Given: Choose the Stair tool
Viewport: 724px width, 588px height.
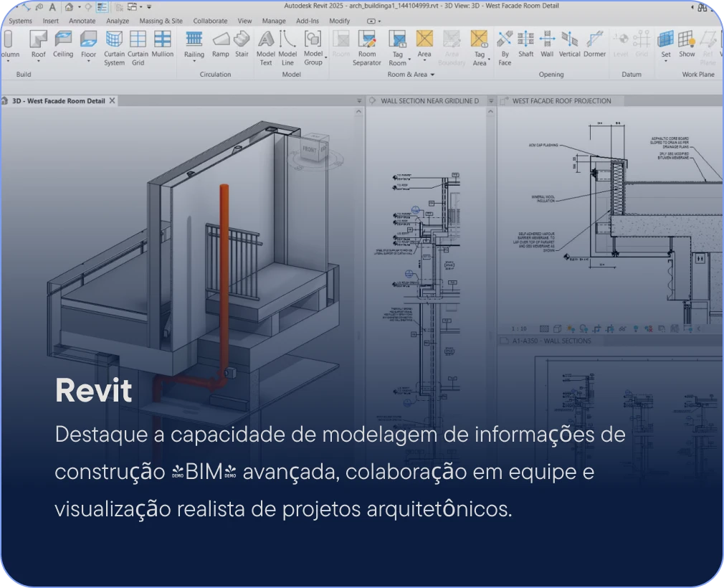Looking at the screenshot, I should (x=242, y=44).
